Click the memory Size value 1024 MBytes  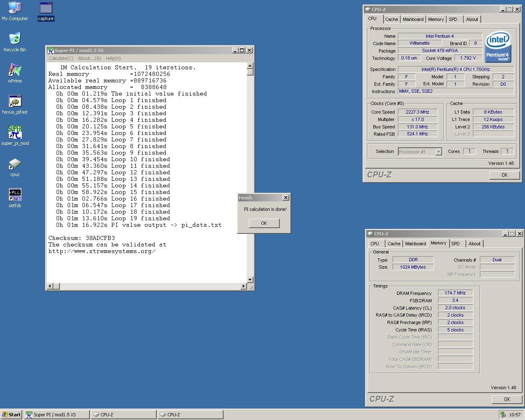pos(413,267)
